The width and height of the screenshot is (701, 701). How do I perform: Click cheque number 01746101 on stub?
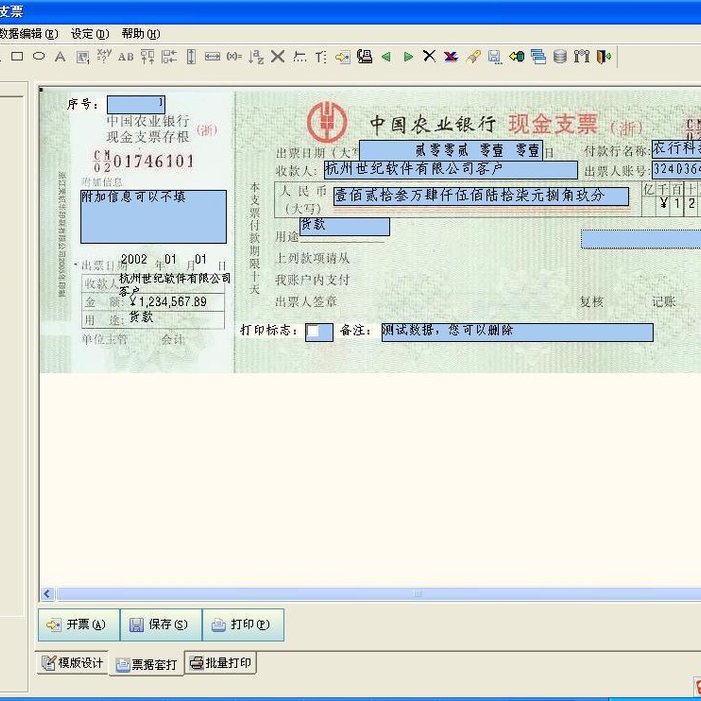[x=154, y=161]
